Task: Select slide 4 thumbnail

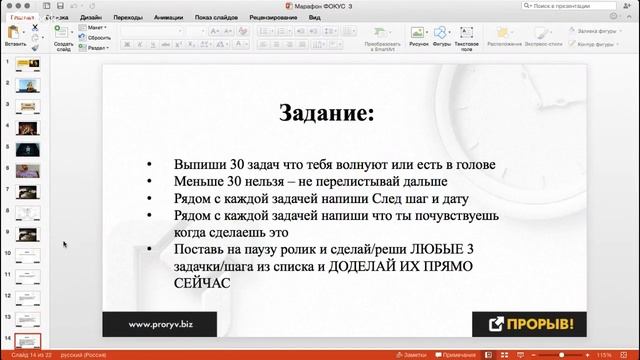Action: [x=28, y=128]
